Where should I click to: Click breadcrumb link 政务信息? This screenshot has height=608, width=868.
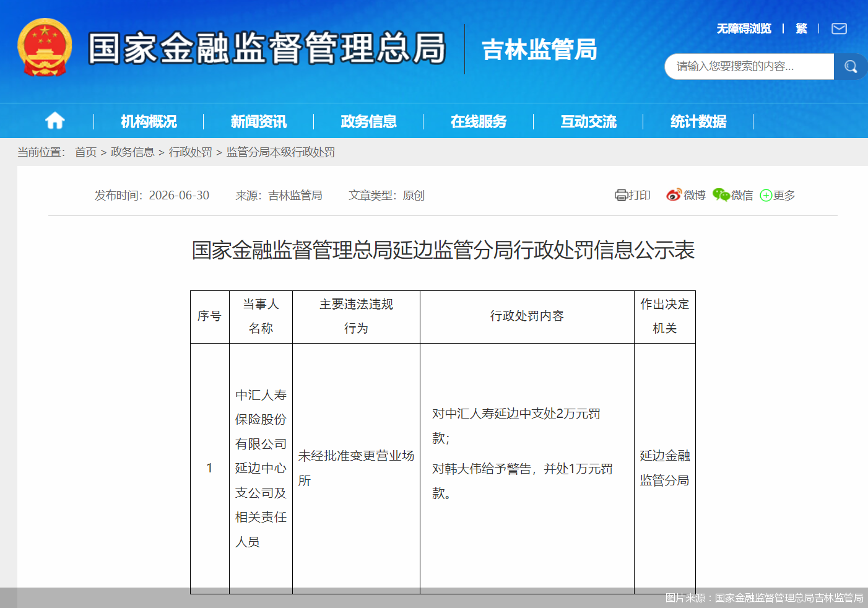pyautogui.click(x=132, y=152)
